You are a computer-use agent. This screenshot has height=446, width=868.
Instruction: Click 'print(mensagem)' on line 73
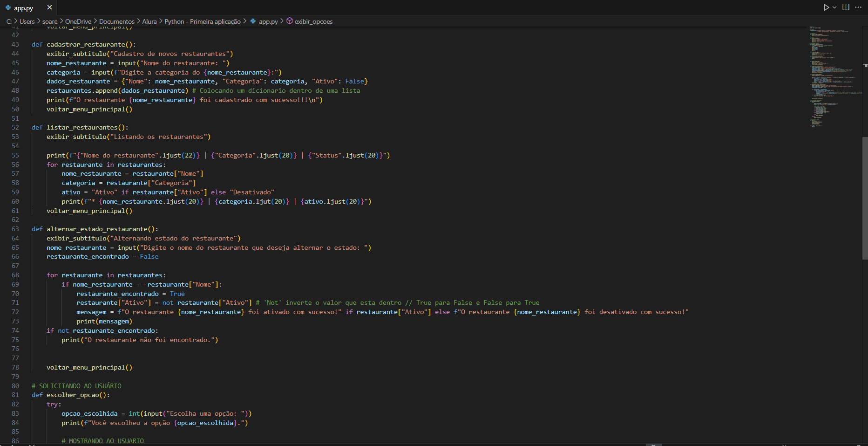point(104,321)
